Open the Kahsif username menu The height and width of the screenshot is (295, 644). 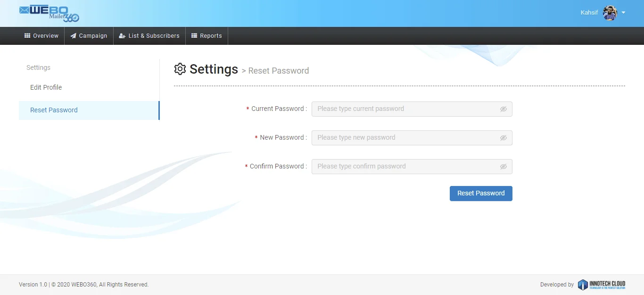589,13
